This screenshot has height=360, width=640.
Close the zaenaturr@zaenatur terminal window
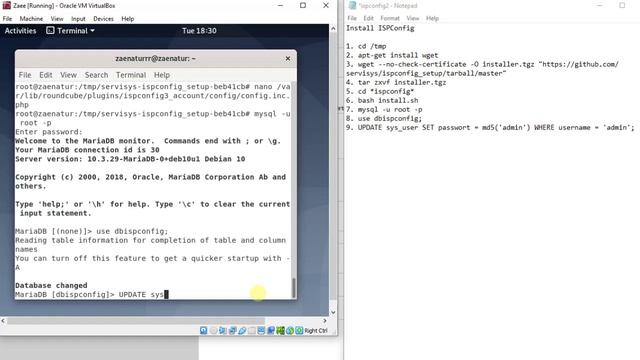[288, 59]
